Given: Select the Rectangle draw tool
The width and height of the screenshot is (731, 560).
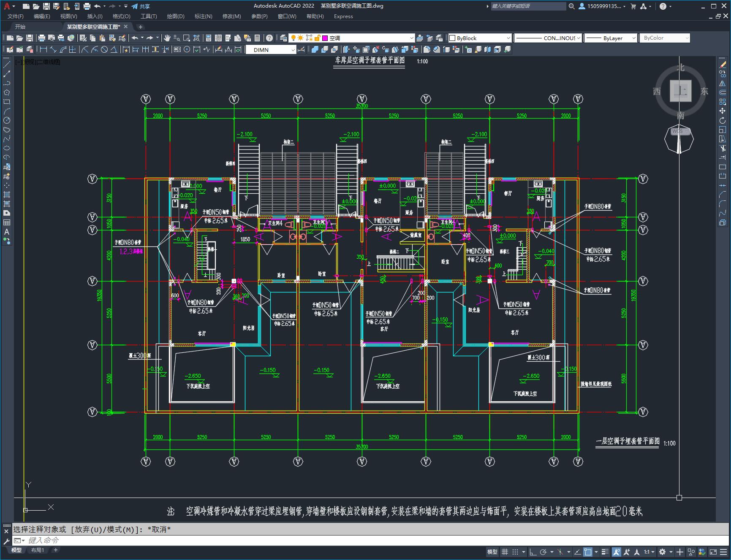Looking at the screenshot, I should 7,102.
